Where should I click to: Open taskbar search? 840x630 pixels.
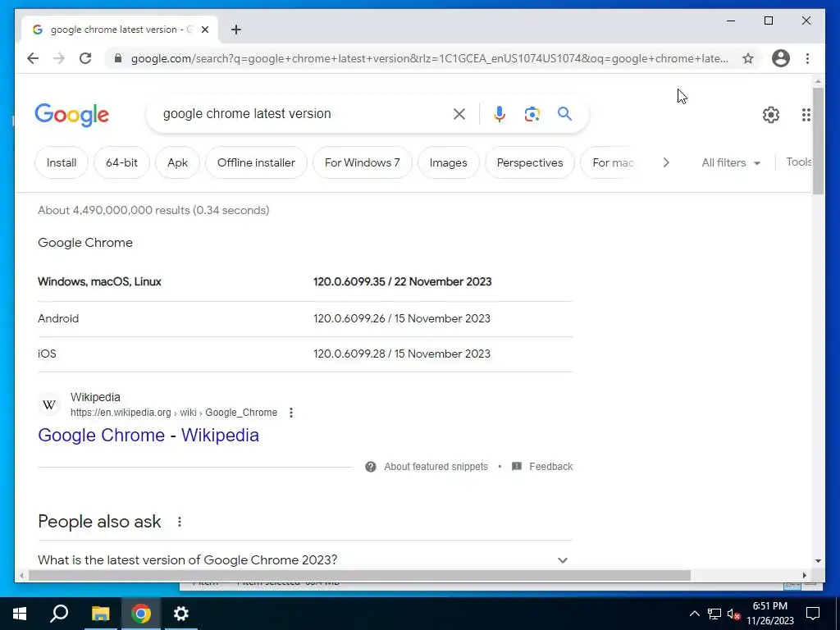coord(59,614)
